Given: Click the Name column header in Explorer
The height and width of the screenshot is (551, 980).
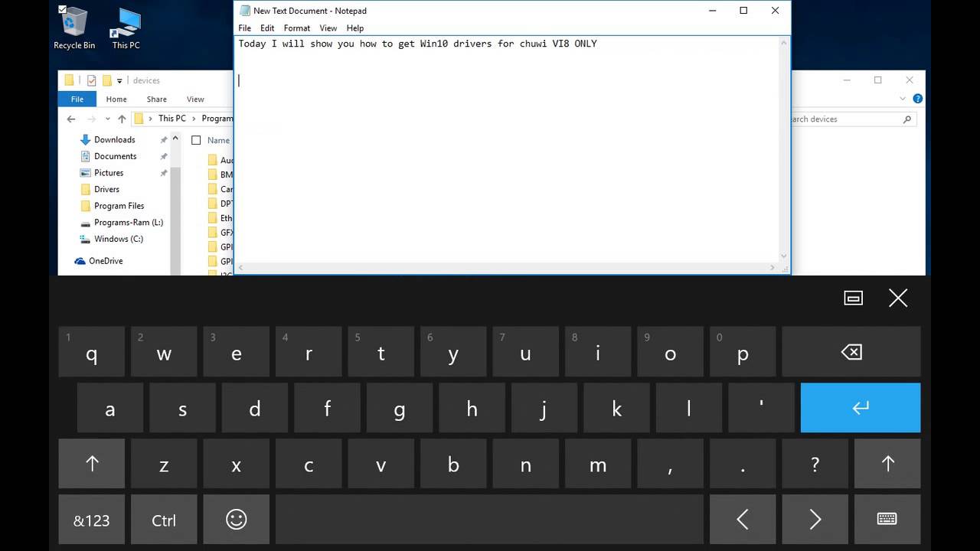Looking at the screenshot, I should (x=218, y=140).
